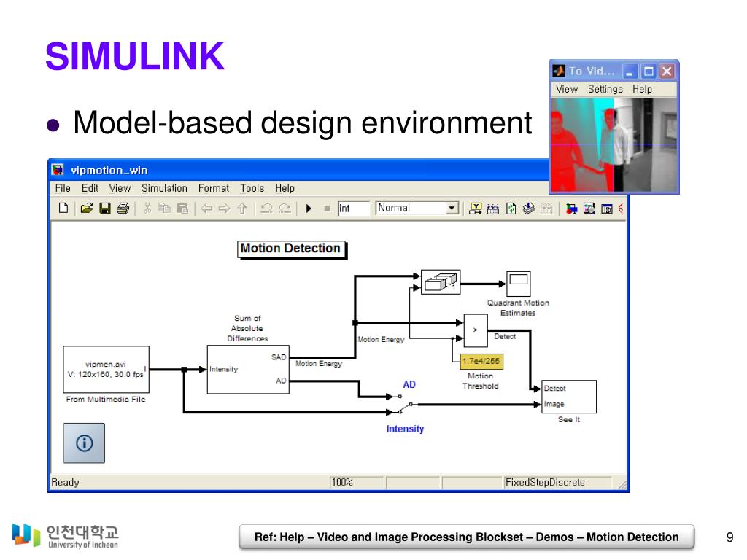Open the Help menu in vipmotion_win
Viewport: 747px width, 560px height.
(x=285, y=188)
